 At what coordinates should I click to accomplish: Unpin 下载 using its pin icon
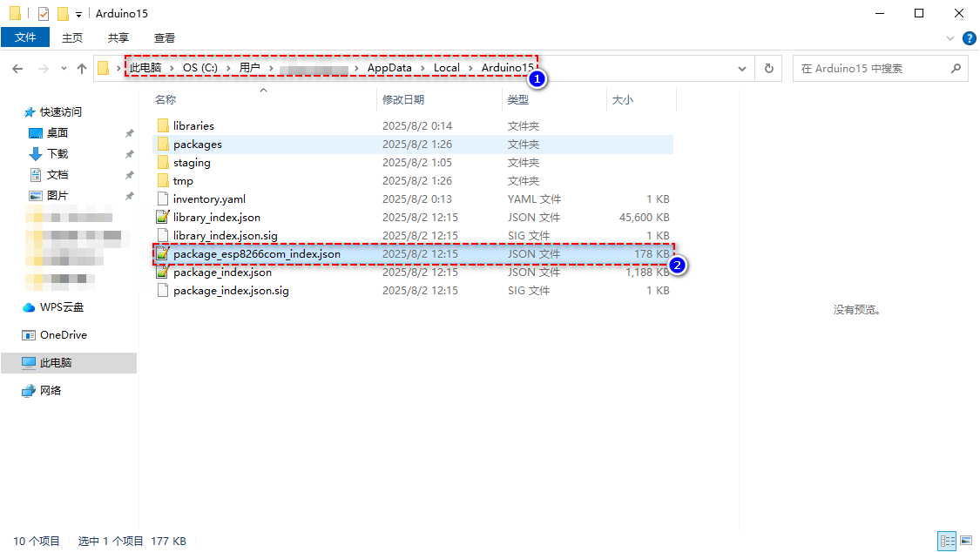[130, 154]
